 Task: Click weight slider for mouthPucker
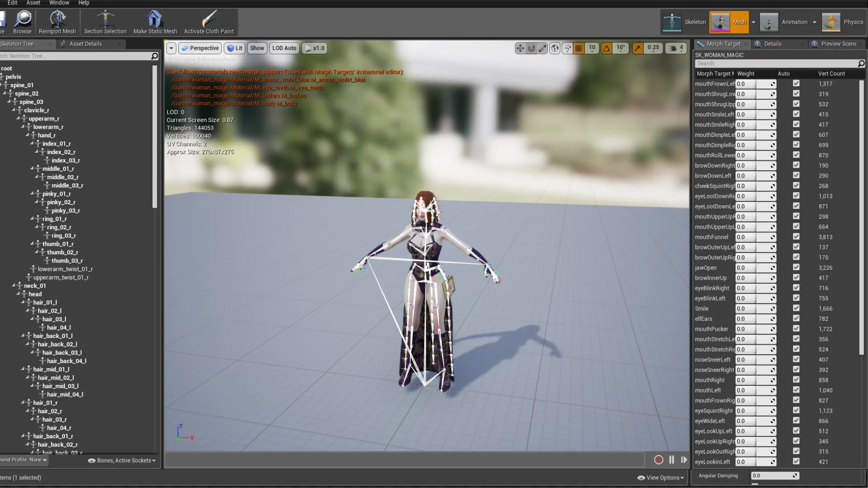[755, 329]
